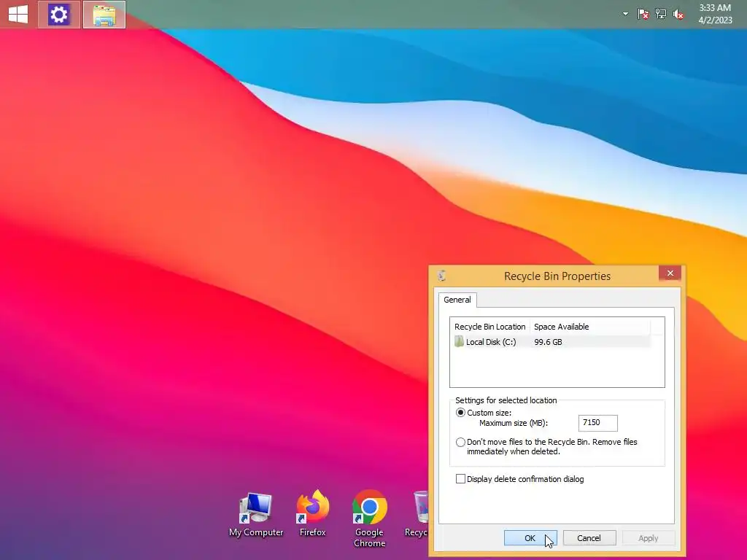Open Action Center flag icon
The image size is (747, 560).
643,15
